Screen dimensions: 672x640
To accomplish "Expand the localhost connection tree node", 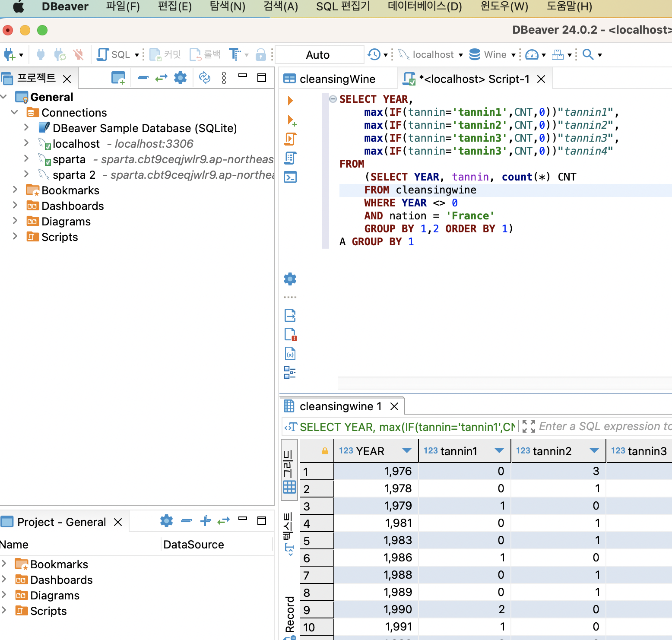I will tap(26, 143).
